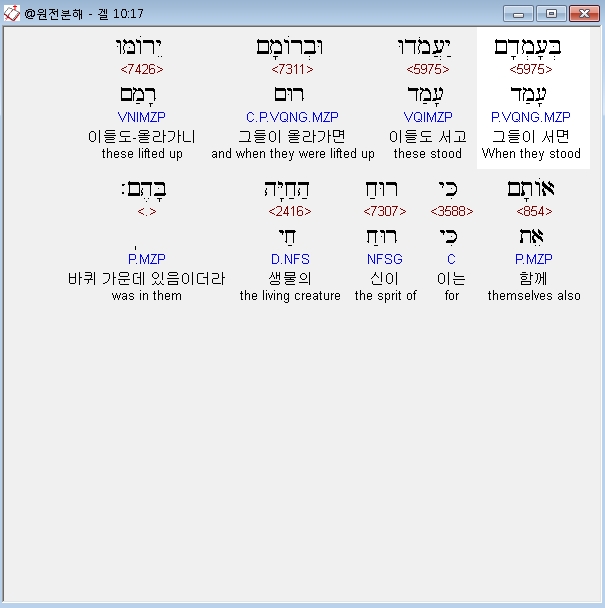Select parsing code P.MZP under <854>
The height and width of the screenshot is (608, 605).
pos(534,259)
